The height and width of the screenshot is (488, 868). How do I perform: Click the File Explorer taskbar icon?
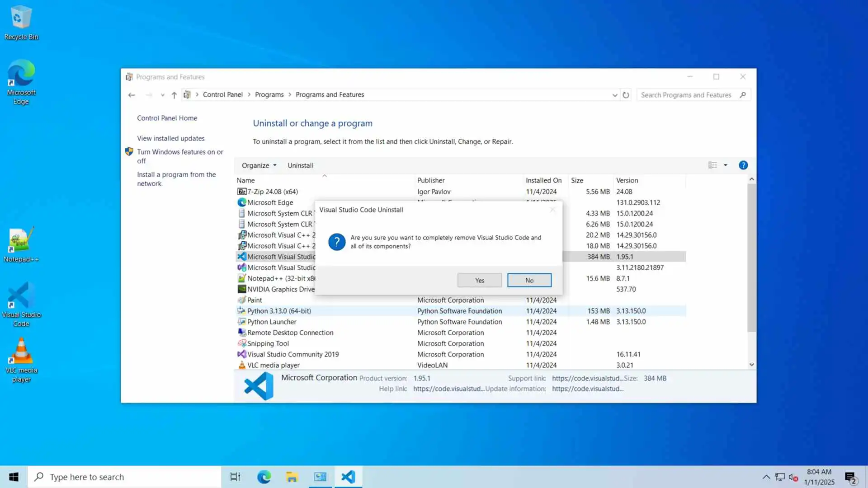292,477
